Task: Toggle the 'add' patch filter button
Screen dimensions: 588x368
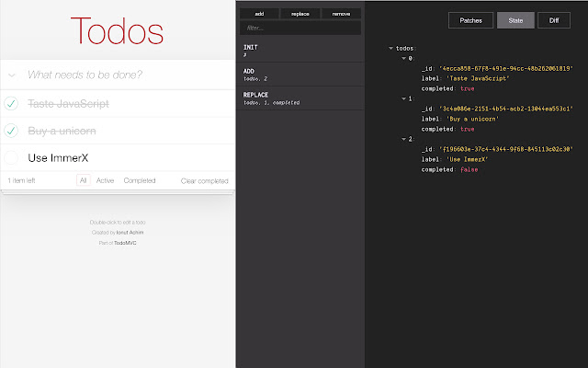Action: point(259,14)
